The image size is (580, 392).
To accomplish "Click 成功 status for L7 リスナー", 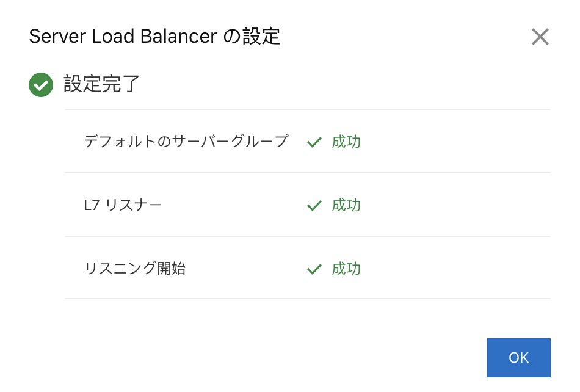I will coord(346,206).
